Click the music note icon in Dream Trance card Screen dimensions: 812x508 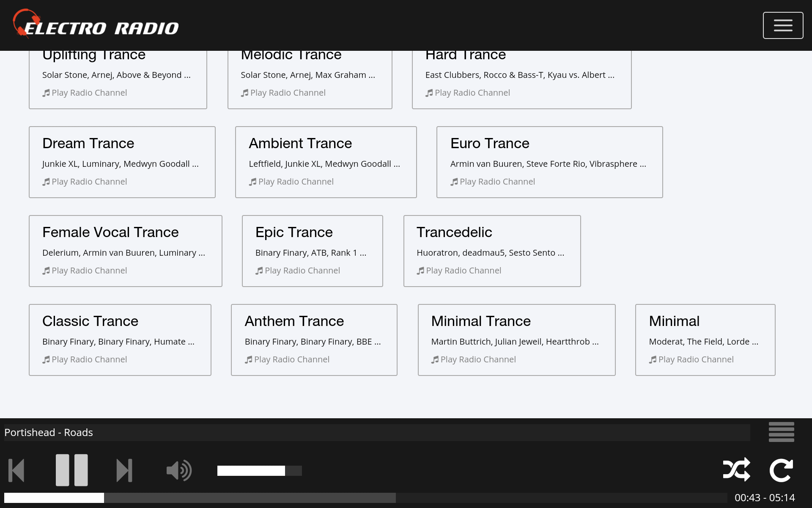point(46,182)
